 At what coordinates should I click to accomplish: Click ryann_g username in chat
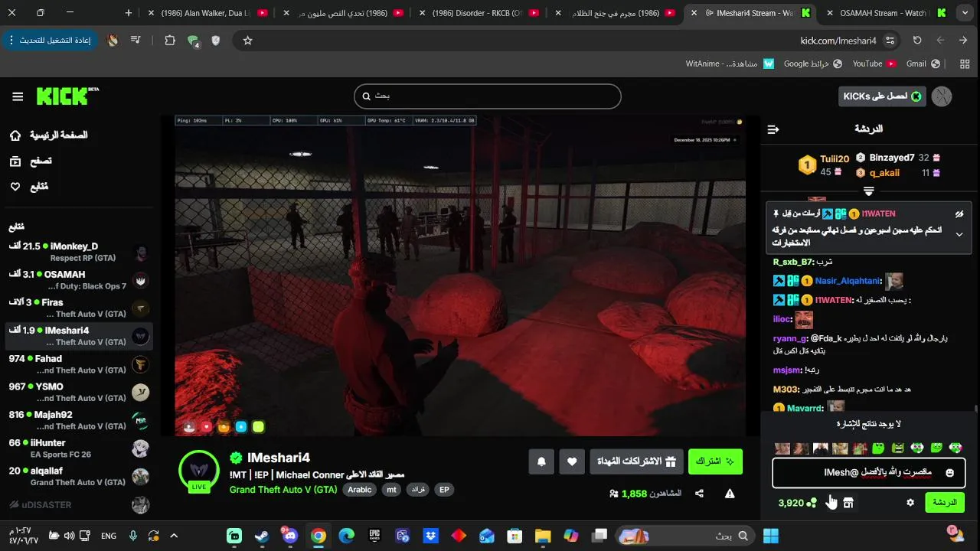tap(790, 338)
